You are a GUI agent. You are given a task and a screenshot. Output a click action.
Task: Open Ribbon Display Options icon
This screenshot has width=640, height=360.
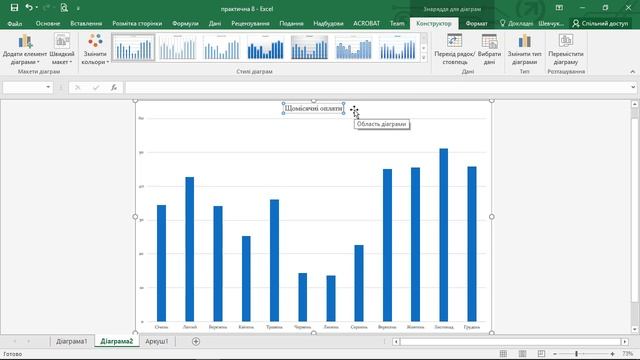point(559,8)
